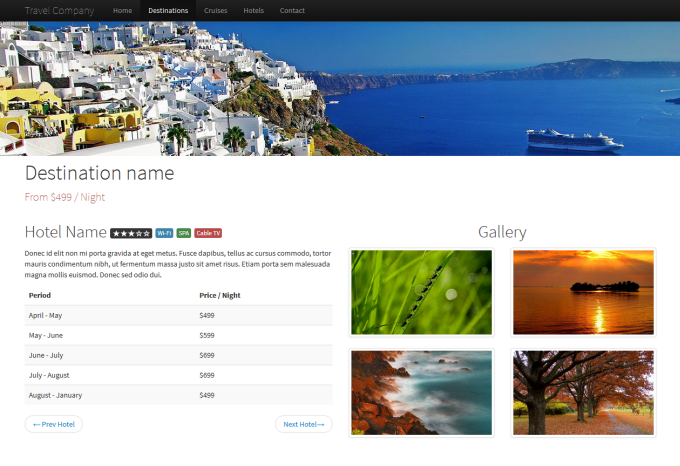The image size is (680, 466).
Task: Open the Hotels nav item
Action: coord(254,10)
